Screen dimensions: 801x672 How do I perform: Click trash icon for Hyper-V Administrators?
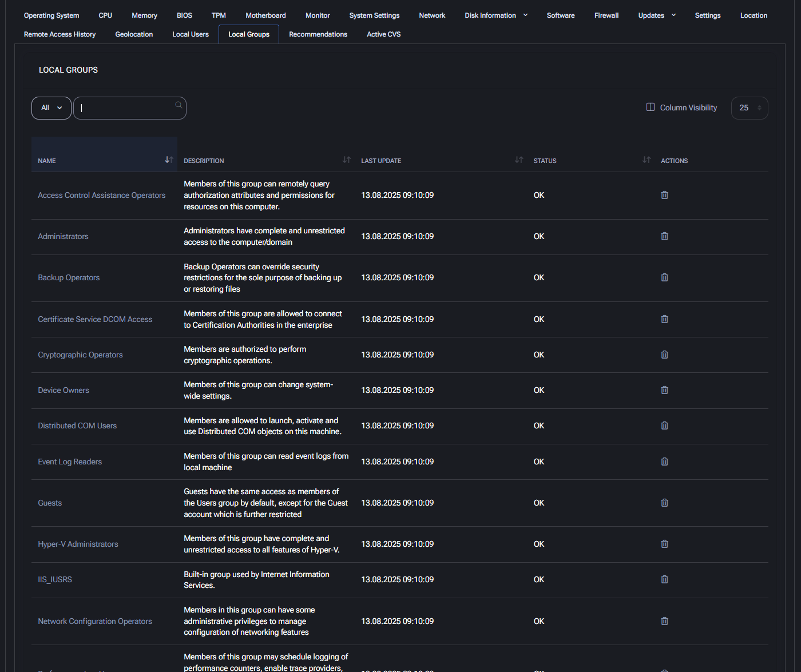tap(664, 544)
